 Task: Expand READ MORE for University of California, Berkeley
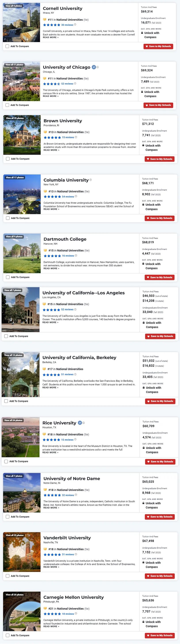[x=50, y=388]
